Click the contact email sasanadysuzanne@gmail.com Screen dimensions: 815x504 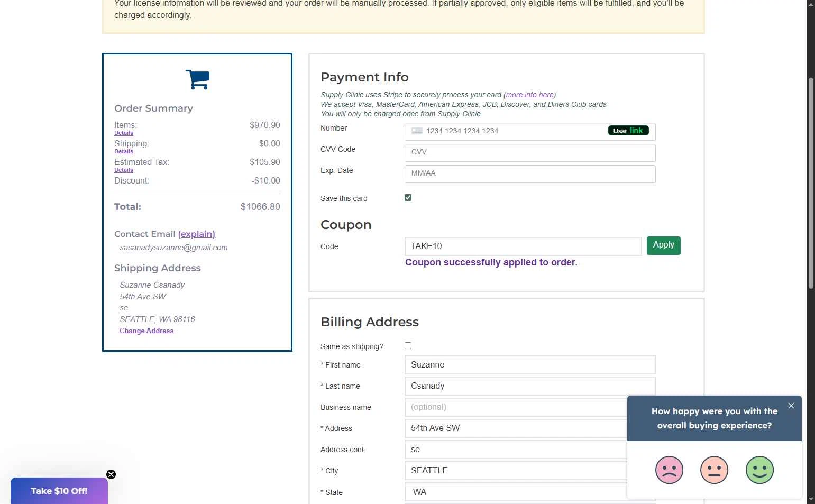pos(173,248)
